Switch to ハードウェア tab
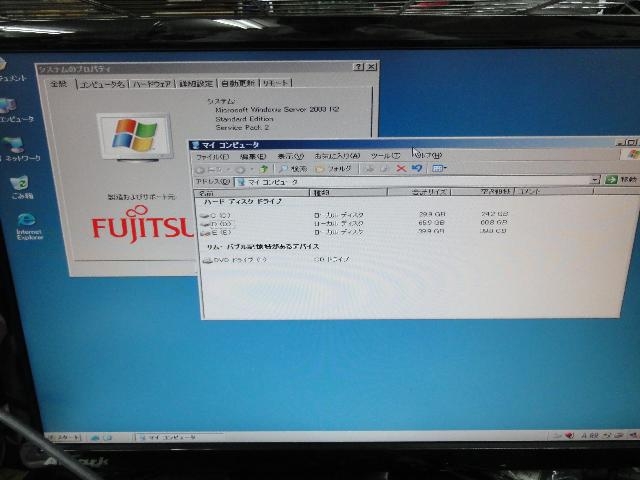The image size is (640, 480). point(152,84)
